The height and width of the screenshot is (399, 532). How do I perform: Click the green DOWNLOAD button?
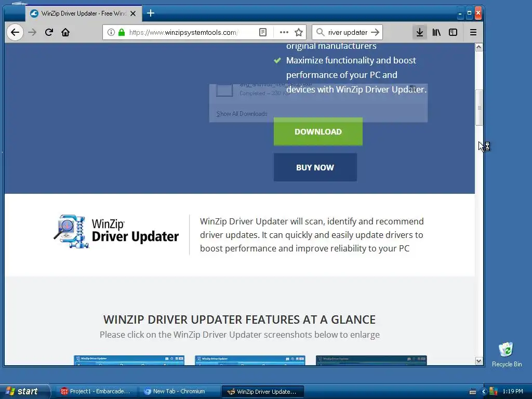coord(318,131)
